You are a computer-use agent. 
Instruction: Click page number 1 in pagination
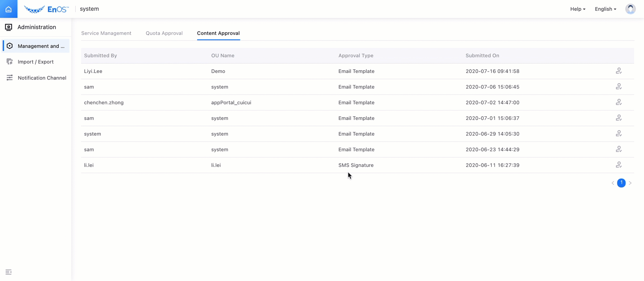(x=621, y=183)
